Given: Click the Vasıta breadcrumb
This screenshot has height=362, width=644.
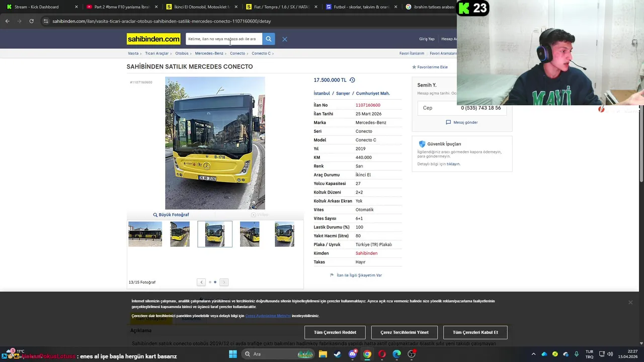Looking at the screenshot, I should coord(133,53).
